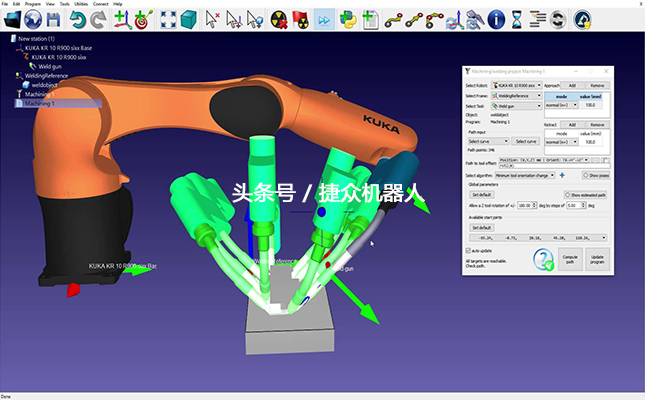Open the Utilities menu

[x=77, y=4]
